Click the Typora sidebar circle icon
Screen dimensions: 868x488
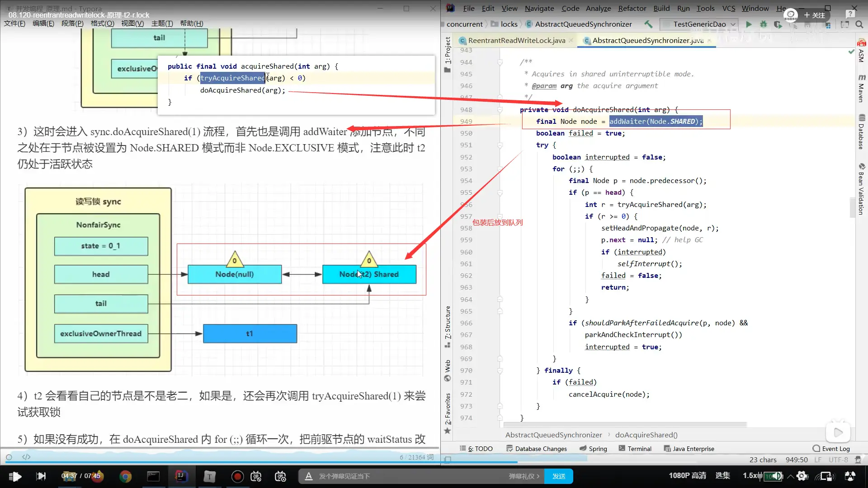click(x=9, y=457)
